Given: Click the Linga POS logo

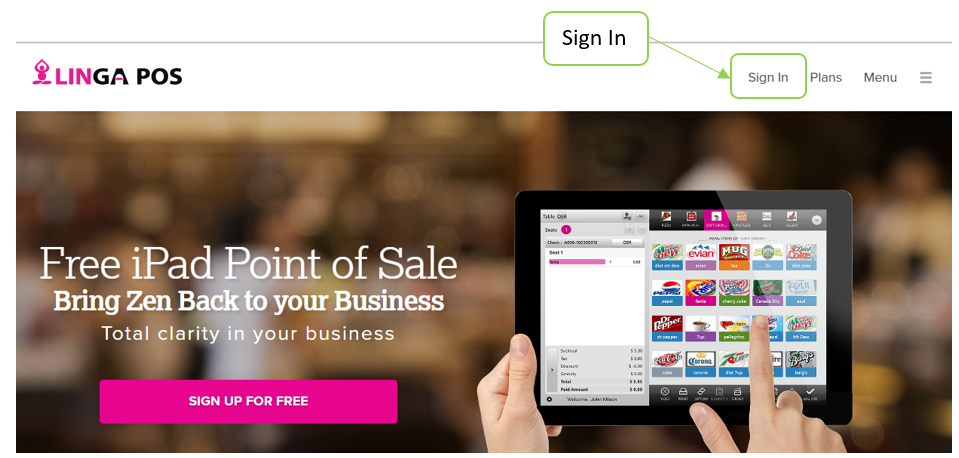Looking at the screenshot, I should pyautogui.click(x=107, y=73).
